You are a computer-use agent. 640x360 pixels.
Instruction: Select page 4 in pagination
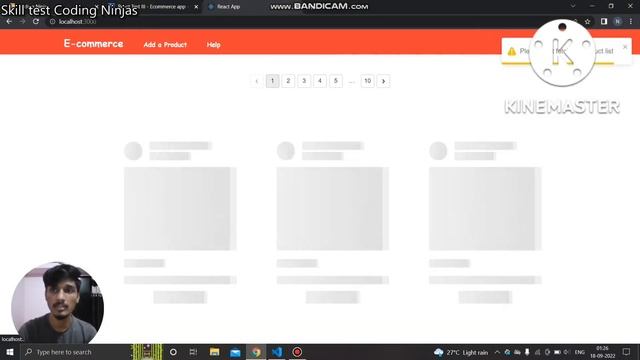click(x=320, y=81)
